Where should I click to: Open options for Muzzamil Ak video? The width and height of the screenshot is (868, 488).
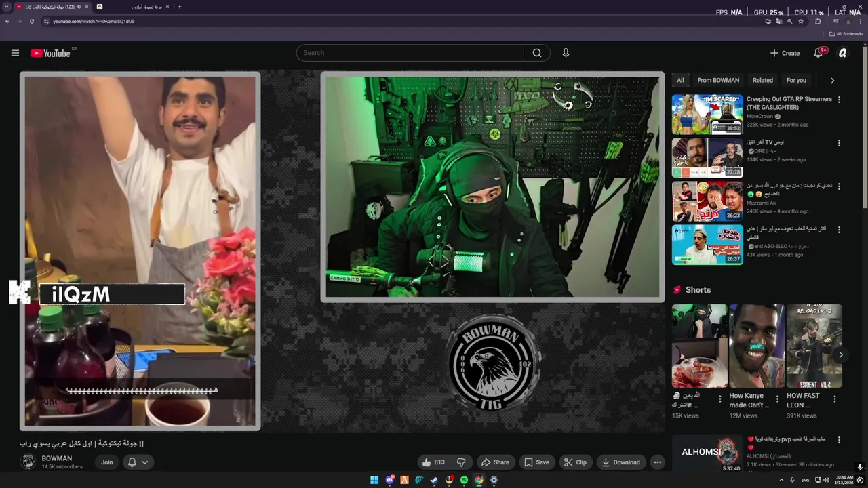(839, 186)
